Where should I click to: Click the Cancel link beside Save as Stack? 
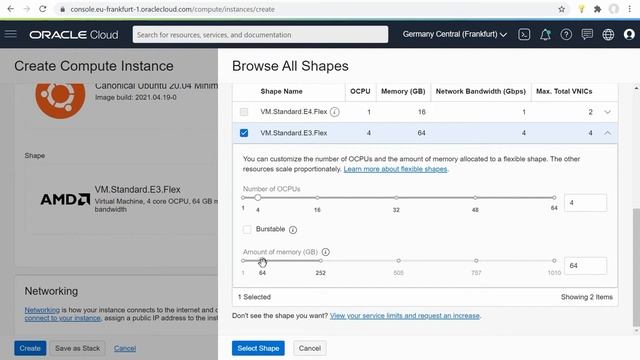(x=125, y=348)
